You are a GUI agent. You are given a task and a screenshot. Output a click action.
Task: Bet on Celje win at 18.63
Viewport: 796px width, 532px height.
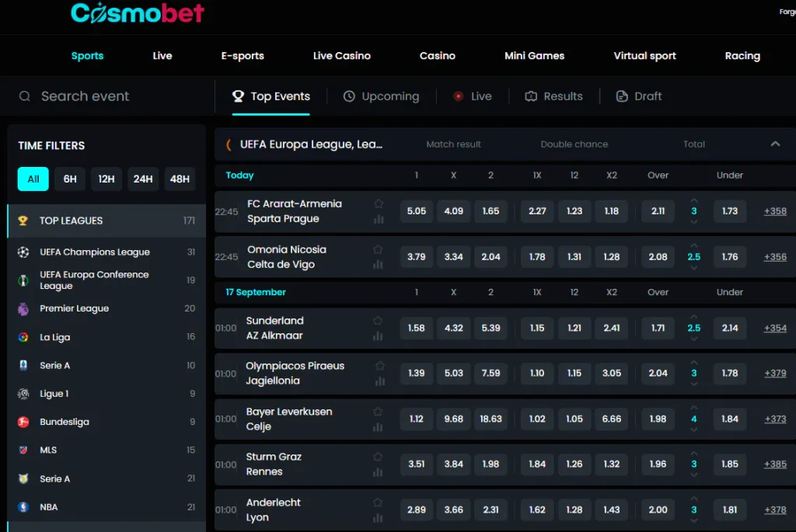[491, 419]
